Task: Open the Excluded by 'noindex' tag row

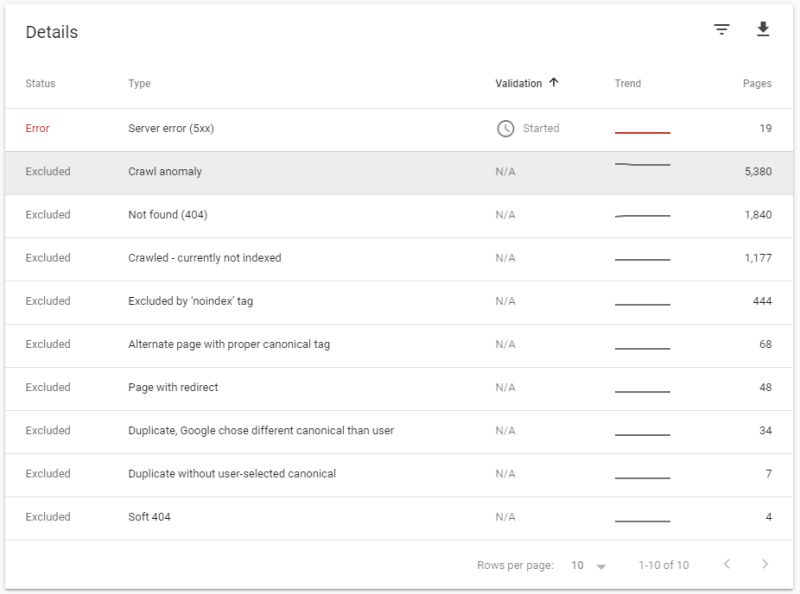Action: coord(300,300)
